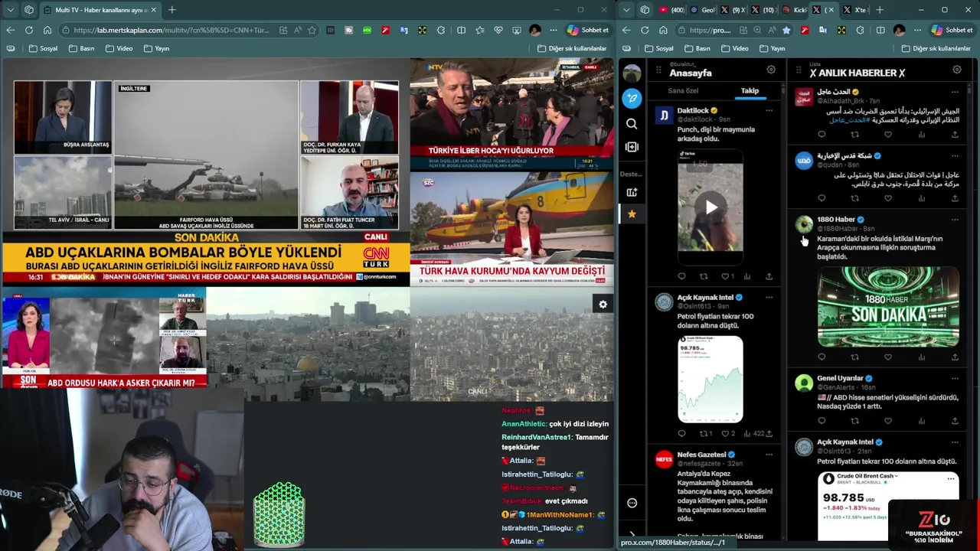Switch to the Sana özel tab
This screenshot has height=551, width=980.
pos(683,91)
